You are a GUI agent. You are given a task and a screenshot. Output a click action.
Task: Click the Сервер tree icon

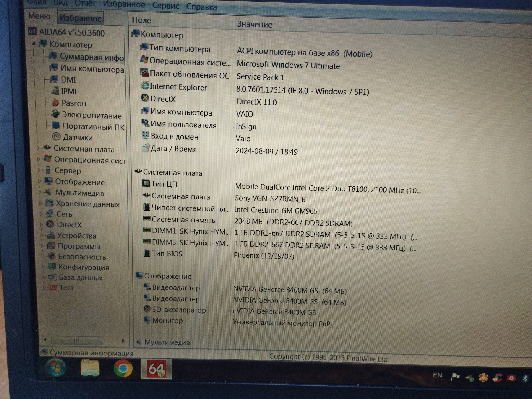pyautogui.click(x=48, y=170)
